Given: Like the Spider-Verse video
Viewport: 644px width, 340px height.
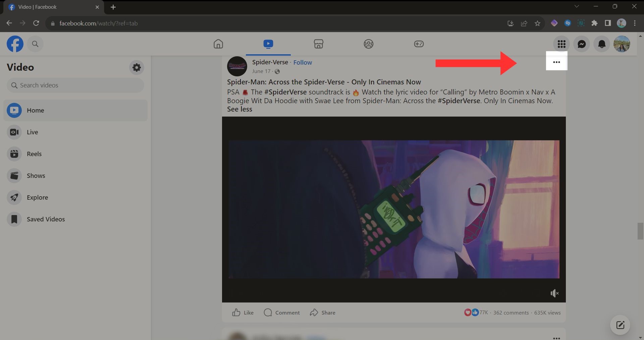Looking at the screenshot, I should (x=243, y=313).
